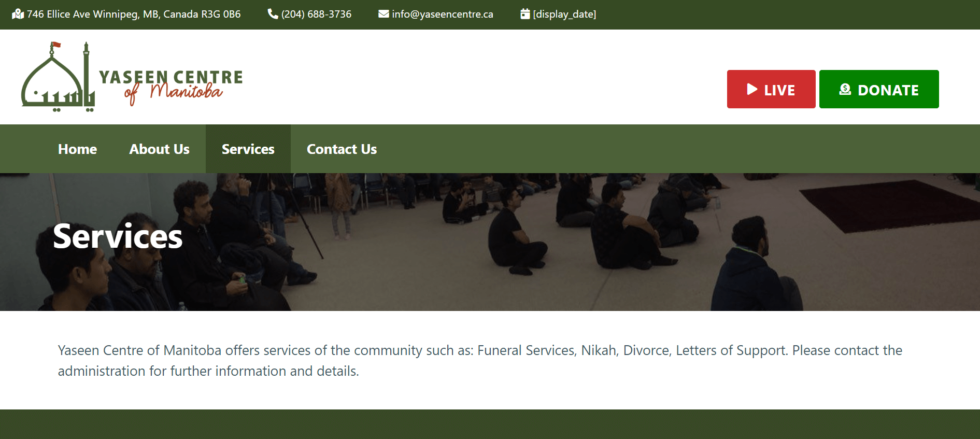The height and width of the screenshot is (439, 980).
Task: Click the Services hero banner heading
Action: click(x=118, y=236)
